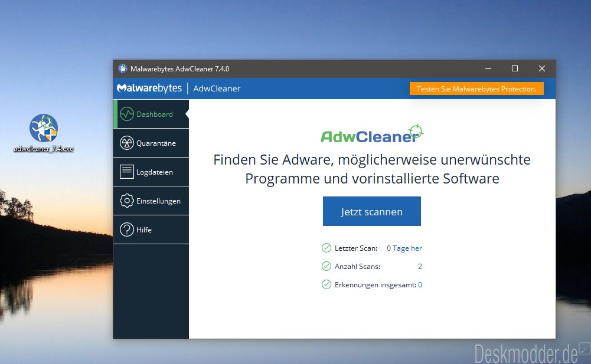Click the Malwarebytes logo in header
The height and width of the screenshot is (364, 591).
(149, 88)
